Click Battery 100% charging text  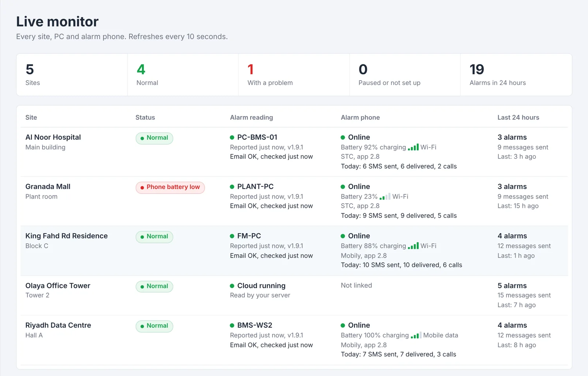tap(375, 335)
